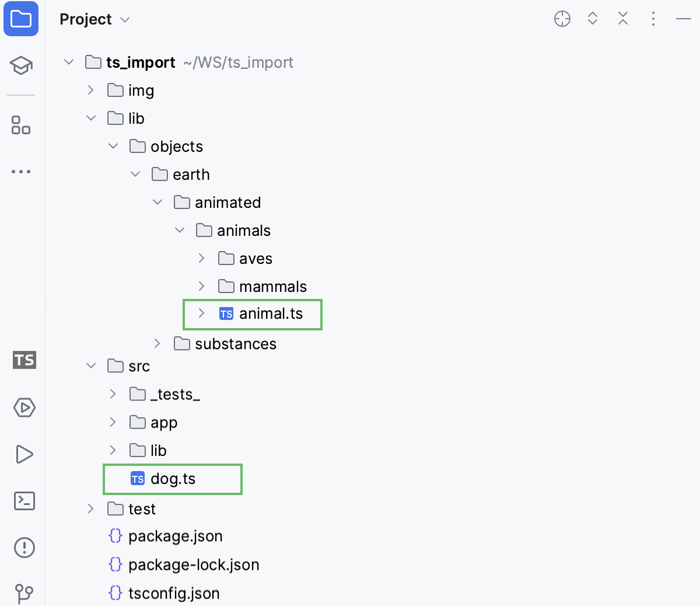The height and width of the screenshot is (606, 700).
Task: Click the Learn sidebar icon
Action: (21, 65)
